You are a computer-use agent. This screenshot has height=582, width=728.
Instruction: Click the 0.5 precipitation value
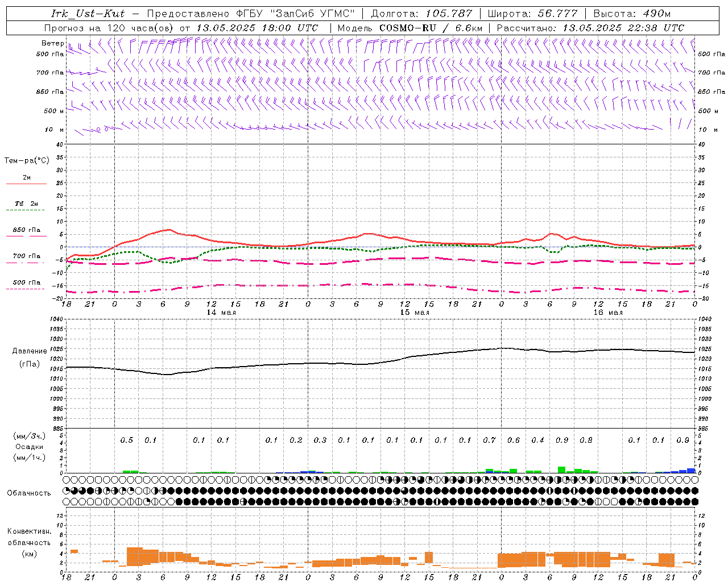(126, 440)
